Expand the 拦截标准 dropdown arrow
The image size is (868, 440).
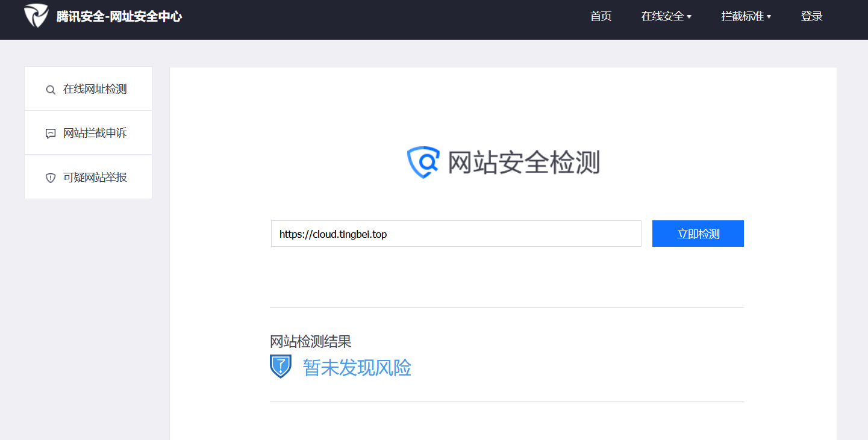click(x=769, y=17)
